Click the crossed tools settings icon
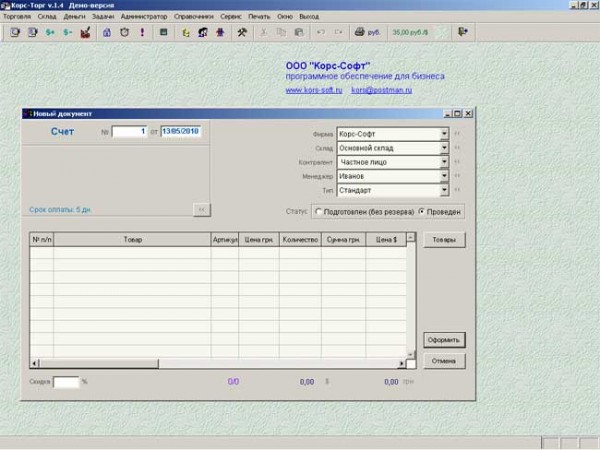Viewport: 600px width, 450px height. click(241, 32)
